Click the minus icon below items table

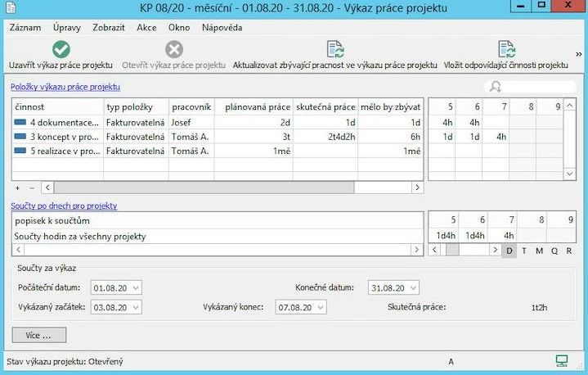pyautogui.click(x=32, y=187)
